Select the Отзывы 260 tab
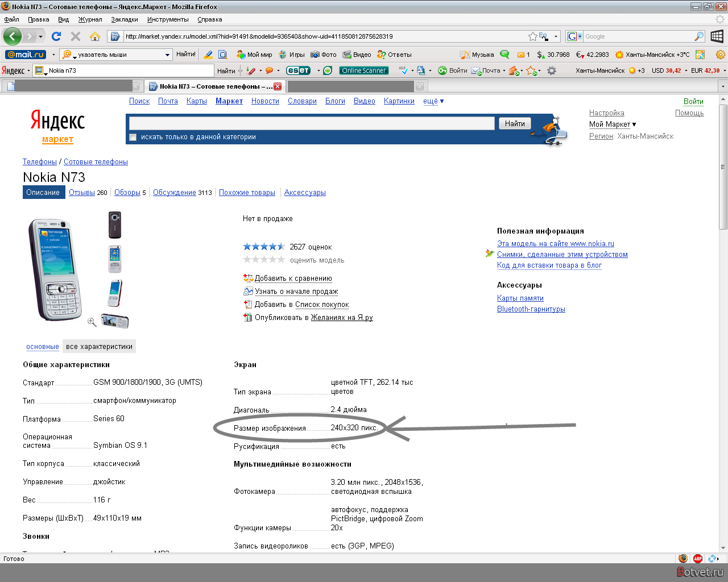The image size is (728, 582). click(88, 193)
